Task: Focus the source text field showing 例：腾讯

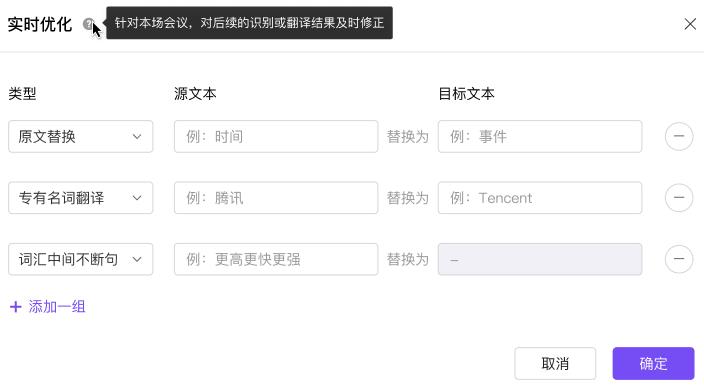Action: tap(276, 198)
